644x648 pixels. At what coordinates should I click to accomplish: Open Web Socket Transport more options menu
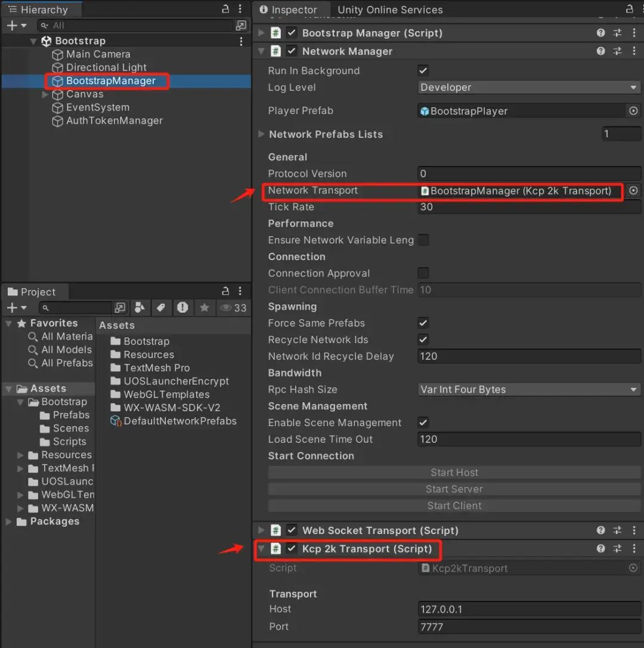[x=634, y=530]
